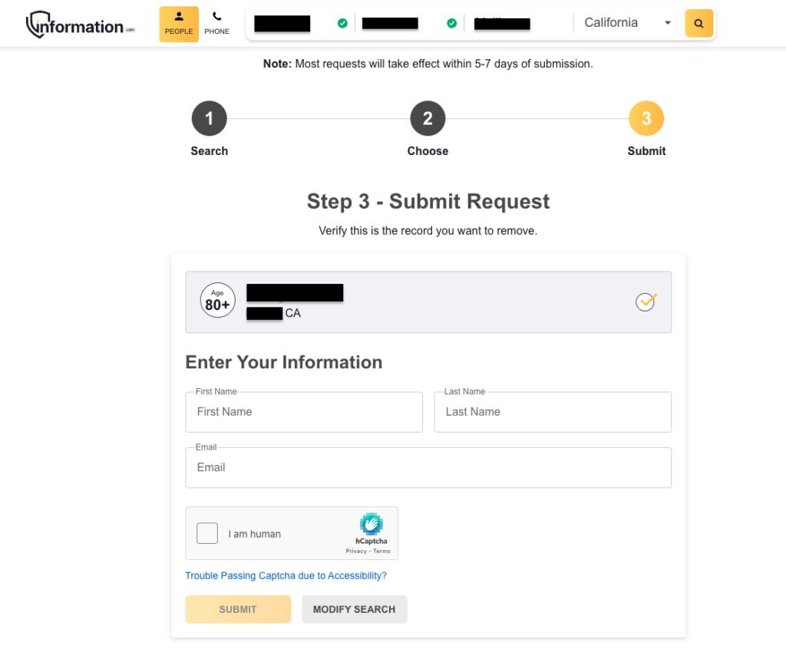This screenshot has height=672, width=786.
Task: Click the yellow step 3 Submit circle
Action: (646, 117)
